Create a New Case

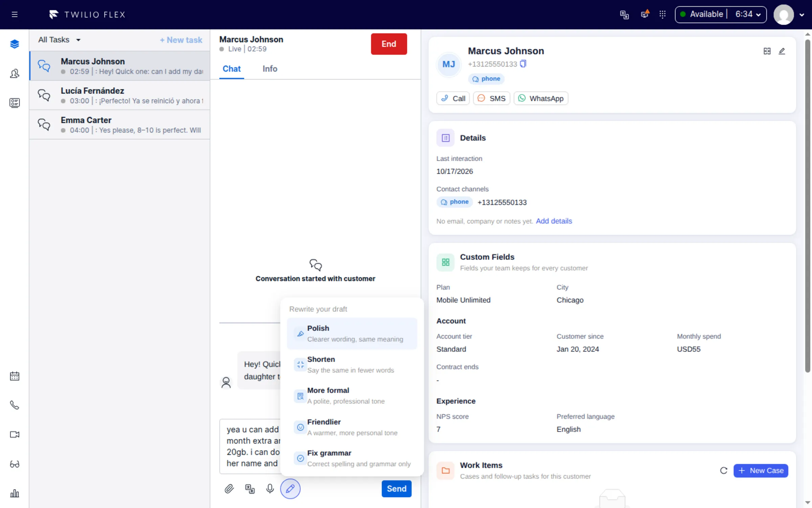[761, 470]
